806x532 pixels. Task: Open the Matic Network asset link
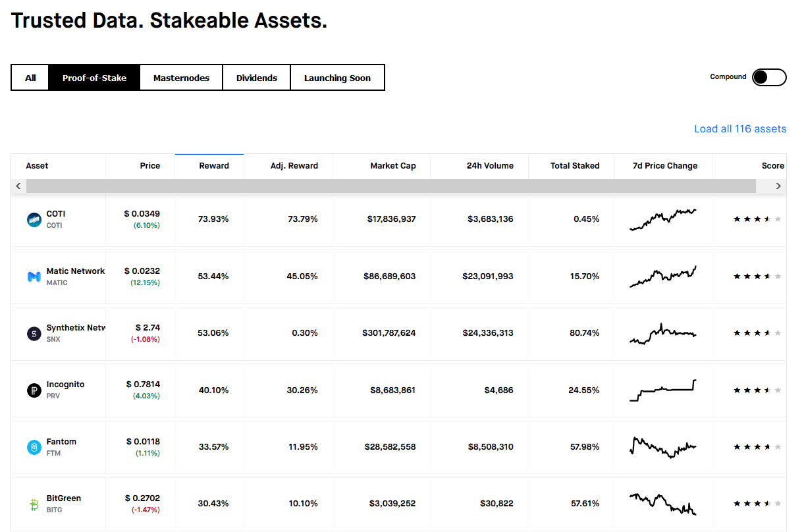tap(76, 271)
